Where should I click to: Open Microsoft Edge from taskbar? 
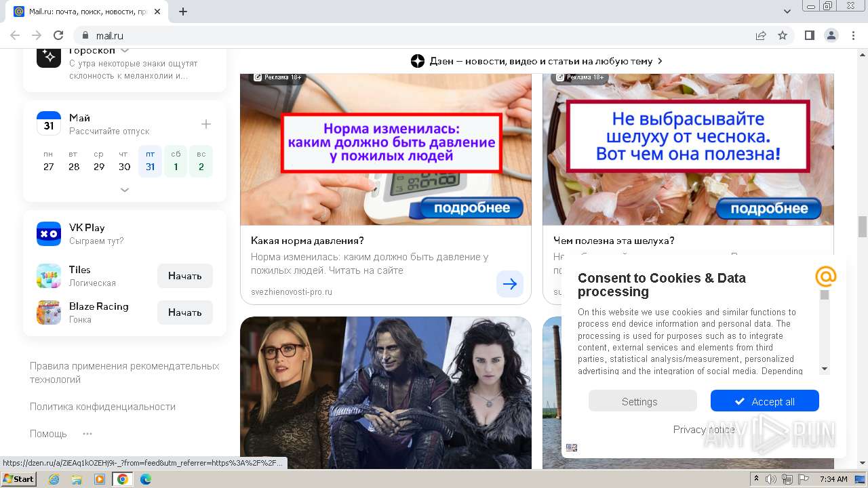coord(146,479)
